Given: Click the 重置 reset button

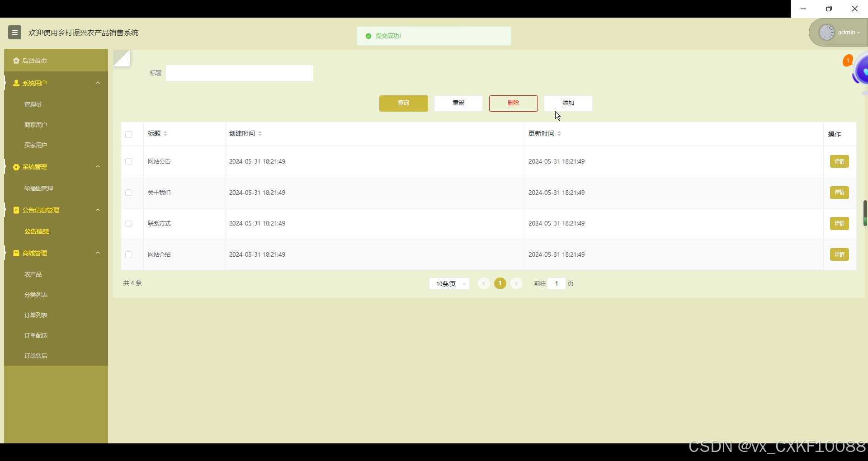Looking at the screenshot, I should [458, 103].
